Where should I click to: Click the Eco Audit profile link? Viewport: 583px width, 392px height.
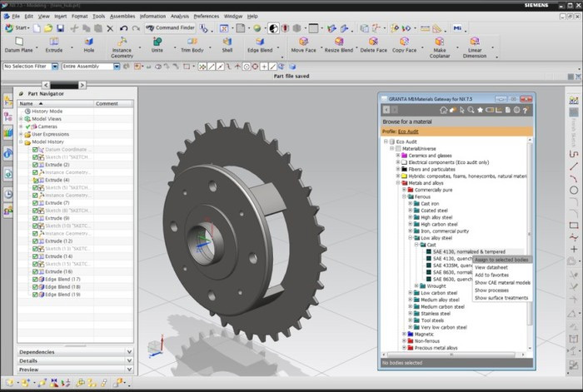click(408, 131)
